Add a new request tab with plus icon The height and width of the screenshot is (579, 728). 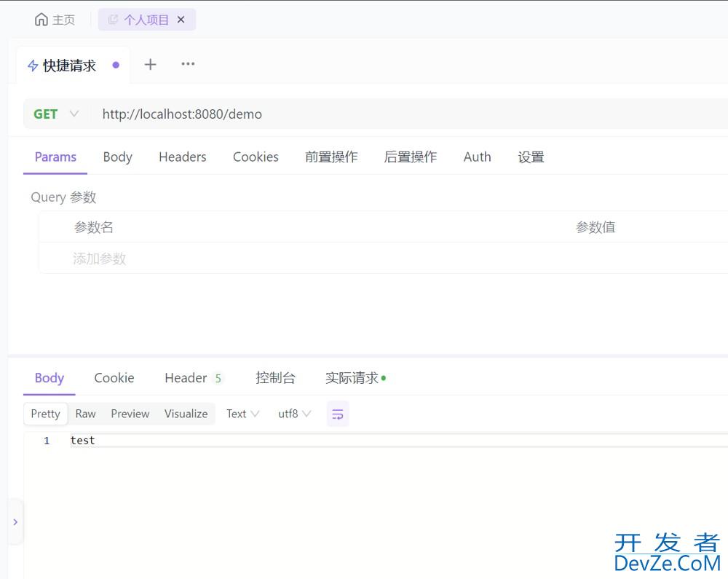click(150, 64)
